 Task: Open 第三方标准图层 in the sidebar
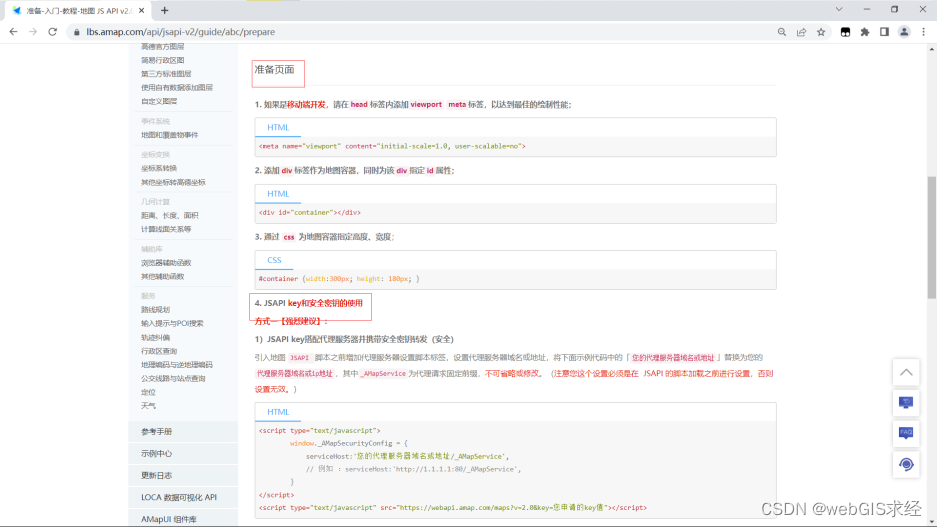point(166,74)
